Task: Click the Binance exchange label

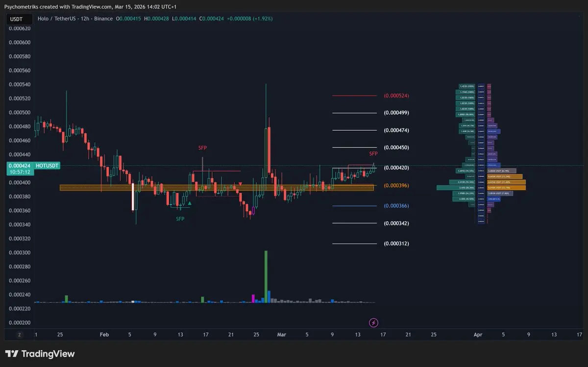Action: click(103, 19)
